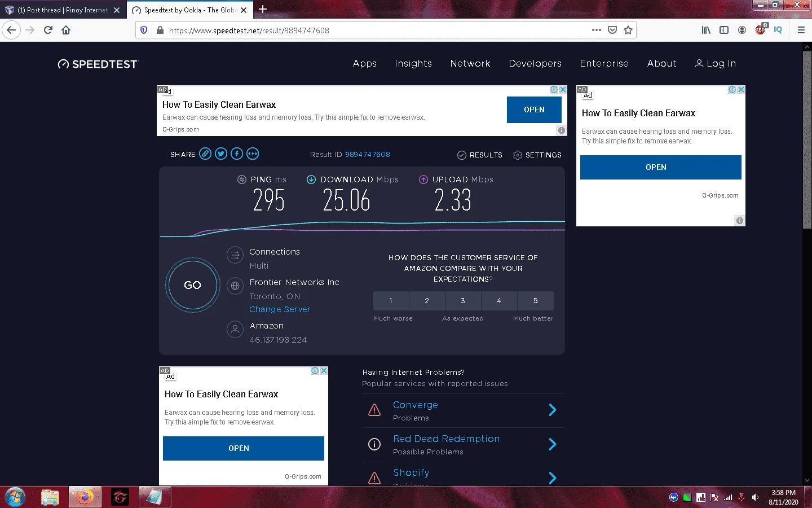Click the info icon beside Red Dead Redemption
Image resolution: width=812 pixels, height=508 pixels.
coord(374,444)
